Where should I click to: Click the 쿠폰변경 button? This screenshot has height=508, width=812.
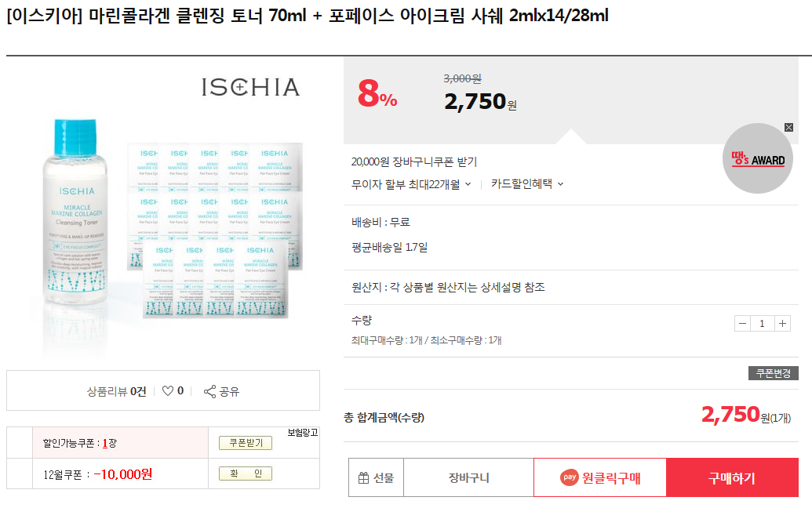pos(773,373)
